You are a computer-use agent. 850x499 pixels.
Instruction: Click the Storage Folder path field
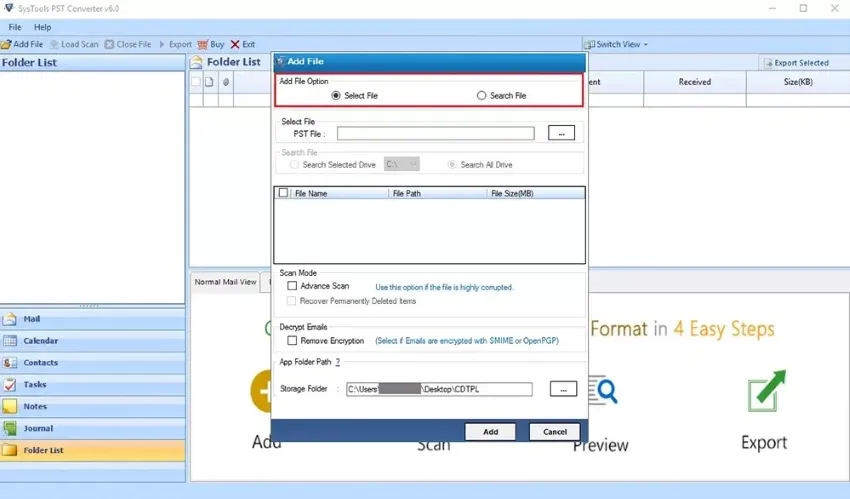[439, 389]
